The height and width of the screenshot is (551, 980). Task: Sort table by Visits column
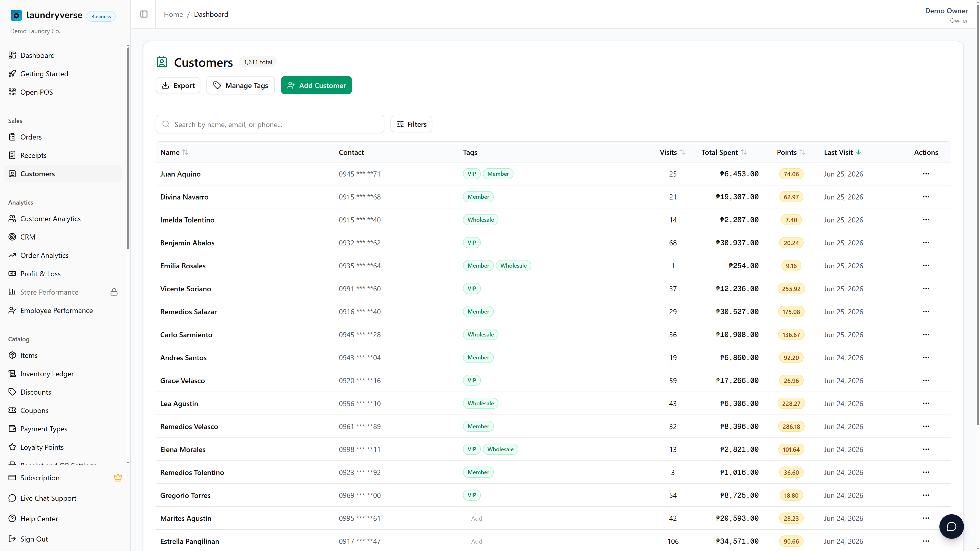pyautogui.click(x=672, y=152)
